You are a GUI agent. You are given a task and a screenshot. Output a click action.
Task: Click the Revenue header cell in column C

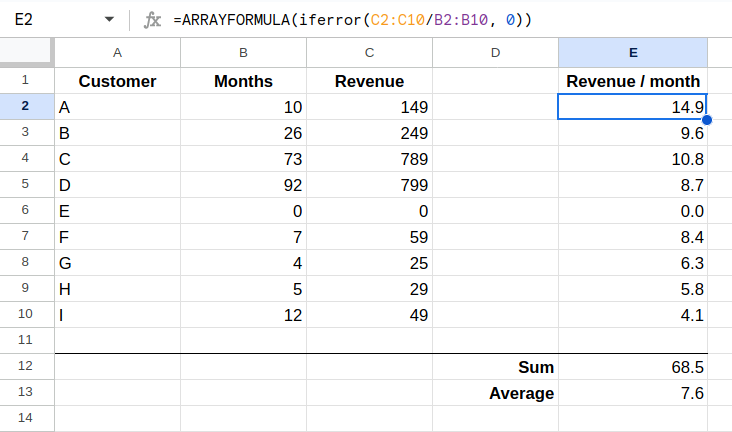pyautogui.click(x=370, y=81)
